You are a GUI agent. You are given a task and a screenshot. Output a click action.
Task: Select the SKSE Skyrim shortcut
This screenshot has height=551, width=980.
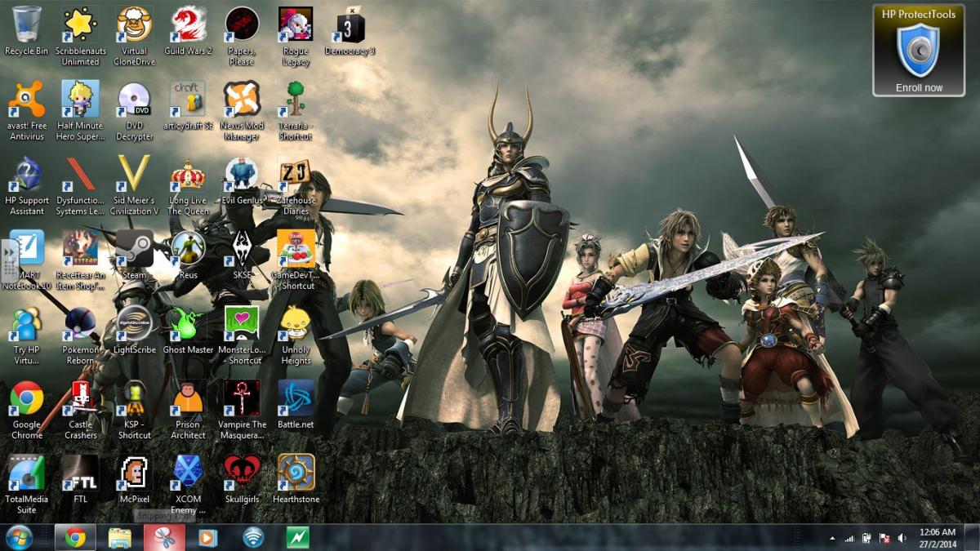coord(242,255)
